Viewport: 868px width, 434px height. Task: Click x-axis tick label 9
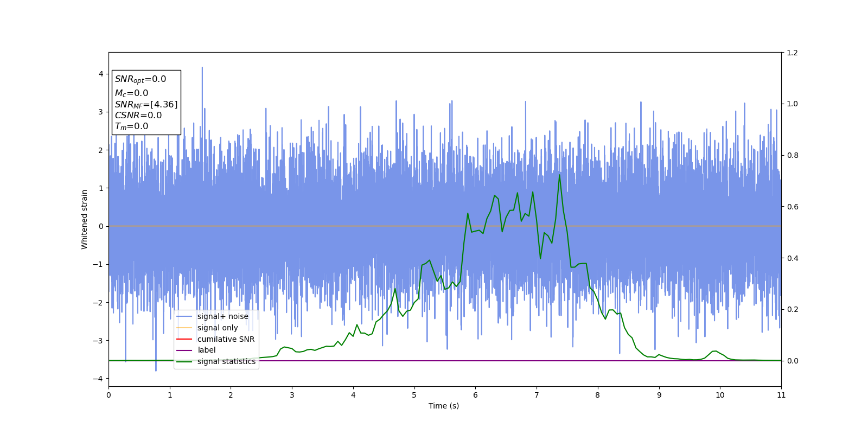pyautogui.click(x=659, y=395)
